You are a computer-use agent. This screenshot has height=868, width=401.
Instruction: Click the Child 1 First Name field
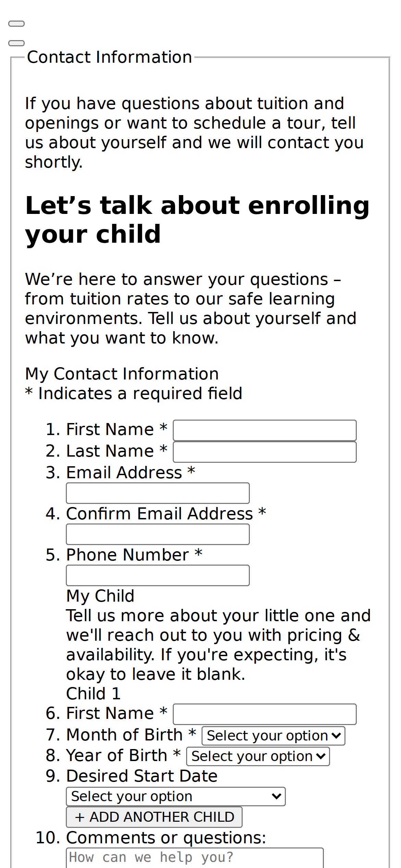265,714
